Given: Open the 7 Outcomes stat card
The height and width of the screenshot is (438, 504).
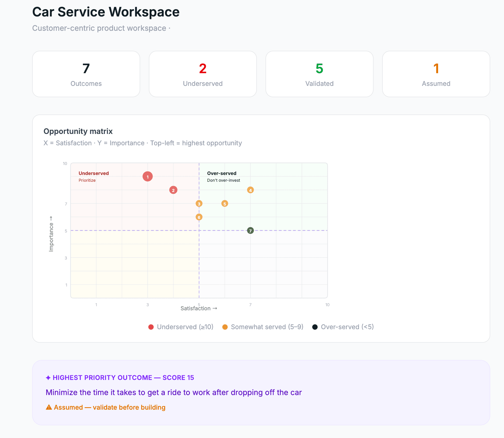Looking at the screenshot, I should (86, 74).
